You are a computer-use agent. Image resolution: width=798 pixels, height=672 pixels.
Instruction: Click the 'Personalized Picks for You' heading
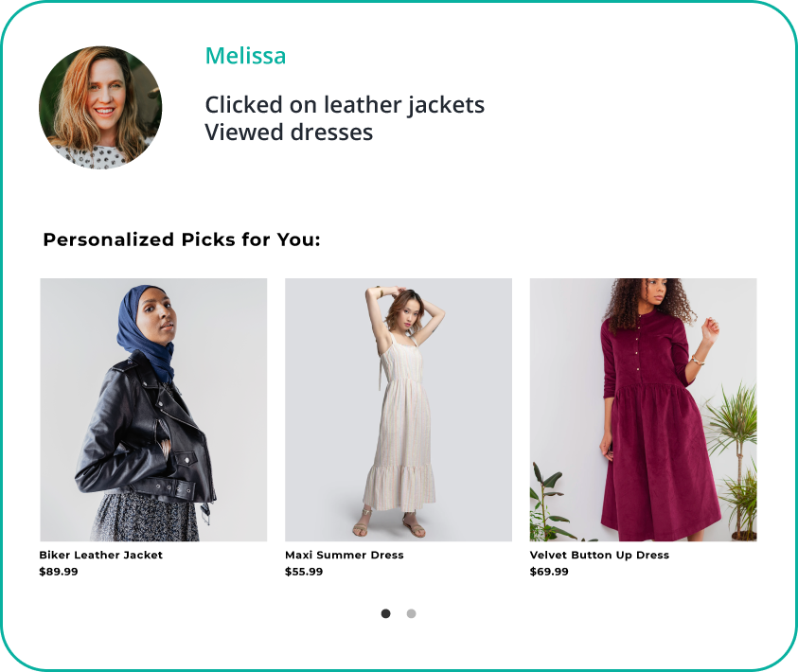point(183,239)
